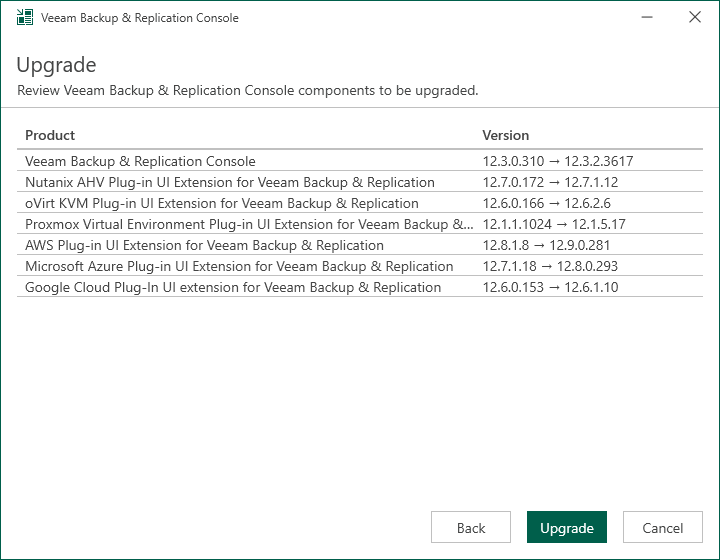Sort by the Product column header
The width and height of the screenshot is (720, 560).
tap(50, 135)
